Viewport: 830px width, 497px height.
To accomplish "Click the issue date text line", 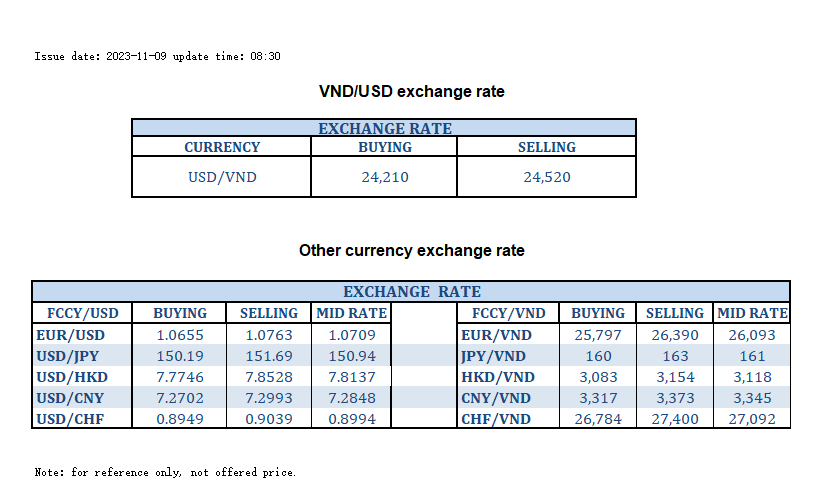I will pyautogui.click(x=157, y=56).
